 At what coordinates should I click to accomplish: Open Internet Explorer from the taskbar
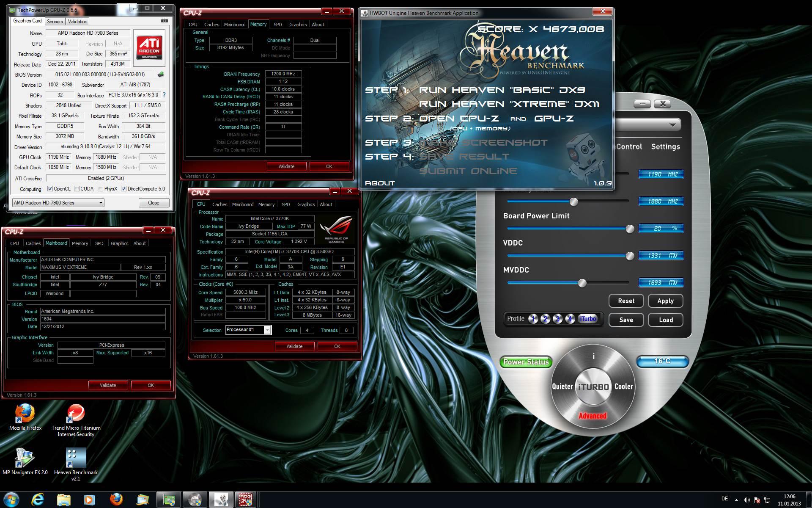point(38,500)
